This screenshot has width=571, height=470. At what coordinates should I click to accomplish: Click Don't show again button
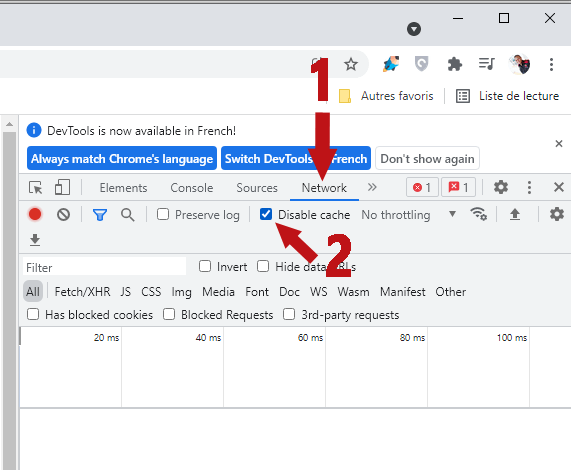point(427,158)
